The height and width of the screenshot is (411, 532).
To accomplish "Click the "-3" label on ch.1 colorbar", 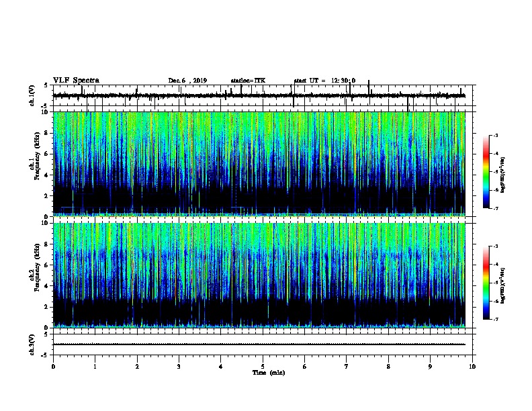I will click(496, 135).
